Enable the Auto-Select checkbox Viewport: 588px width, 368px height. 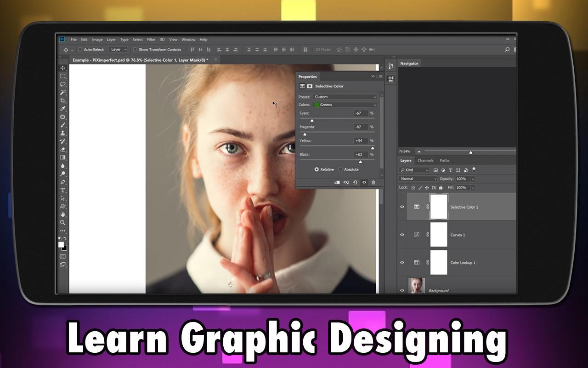click(x=80, y=50)
